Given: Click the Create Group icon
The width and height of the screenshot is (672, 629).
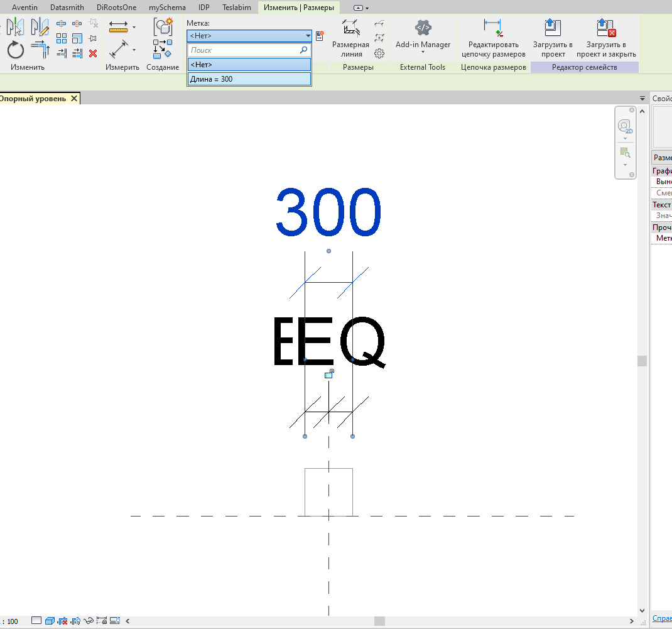Looking at the screenshot, I should 163,26.
